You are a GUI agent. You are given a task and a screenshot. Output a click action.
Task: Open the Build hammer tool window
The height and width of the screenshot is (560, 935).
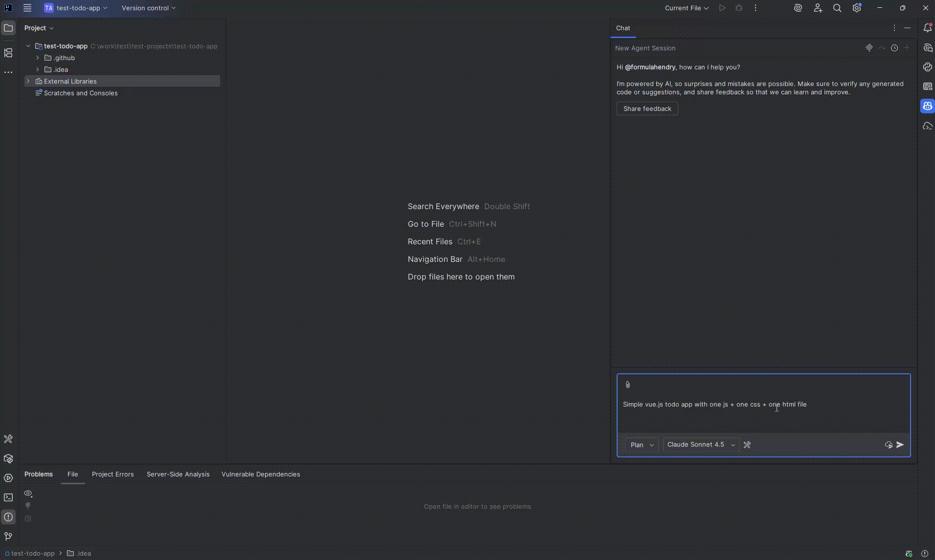coord(8,439)
